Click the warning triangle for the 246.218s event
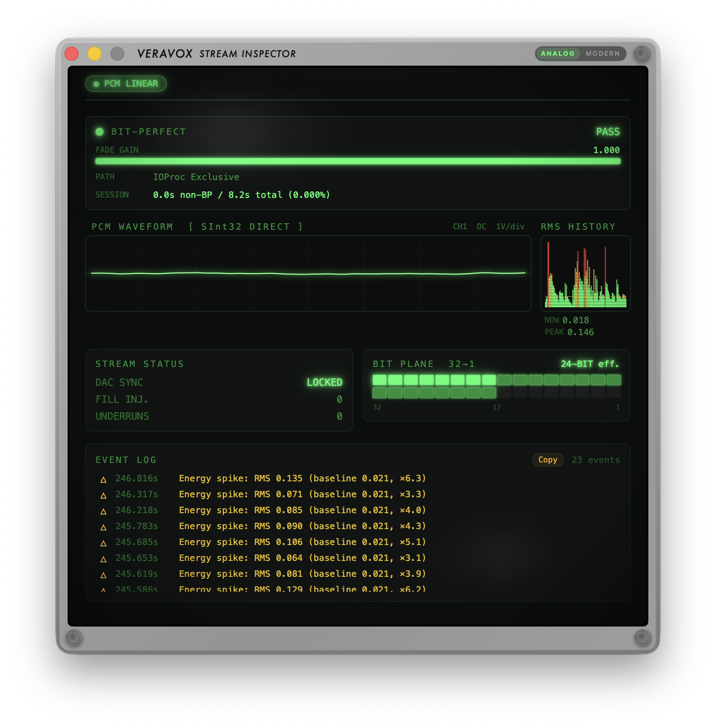Viewport: 716px width, 728px height. [x=103, y=511]
